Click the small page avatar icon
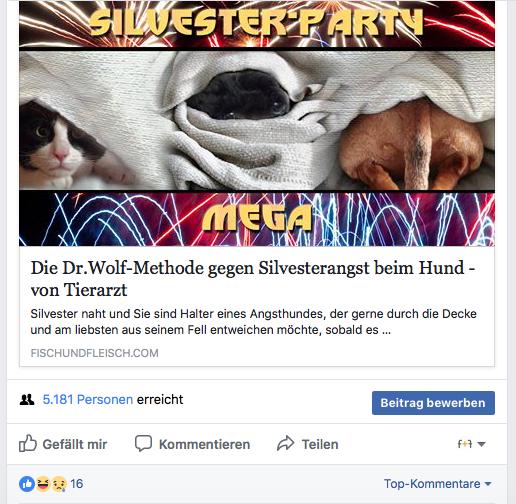This screenshot has width=516, height=504. point(465,444)
